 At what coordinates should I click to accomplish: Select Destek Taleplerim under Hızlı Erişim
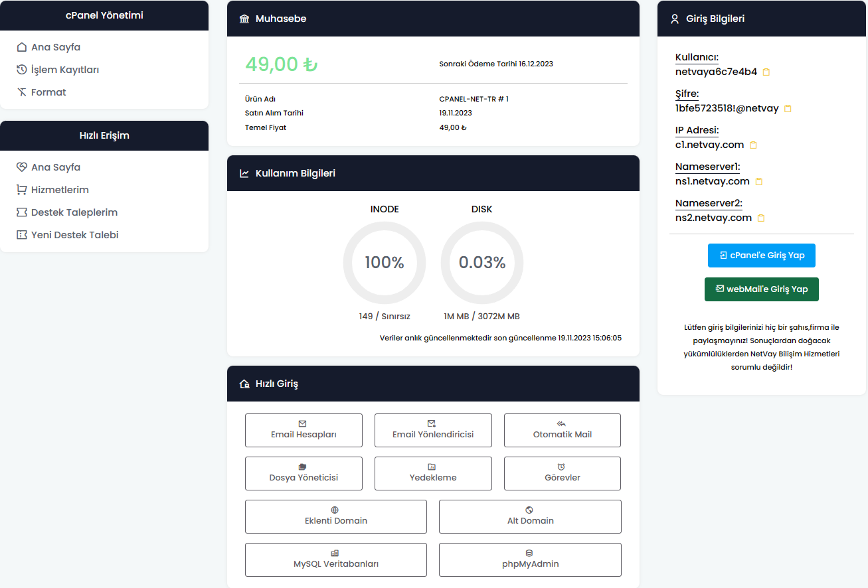tap(73, 212)
